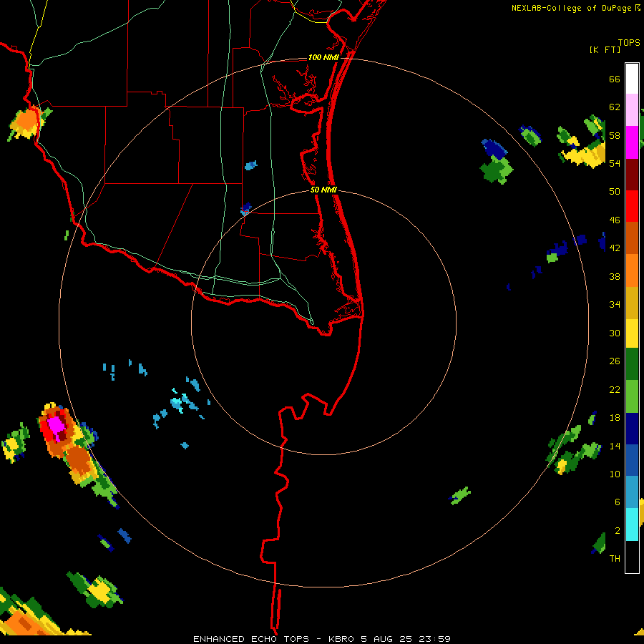Pick the bright red swatch in legend
Screen dimensions: 644x644
point(632,206)
